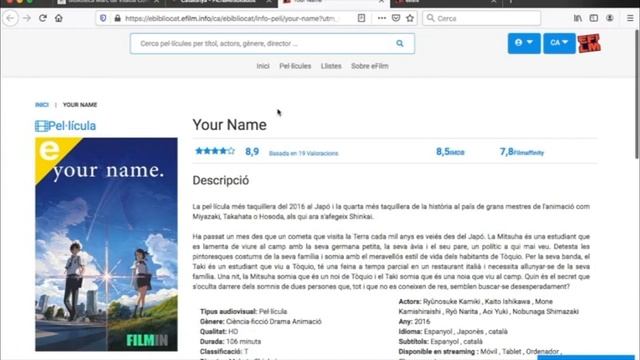Viewport: 640px width, 360px height.
Task: Click the Ordenador streaming link
Action: pos(542,351)
